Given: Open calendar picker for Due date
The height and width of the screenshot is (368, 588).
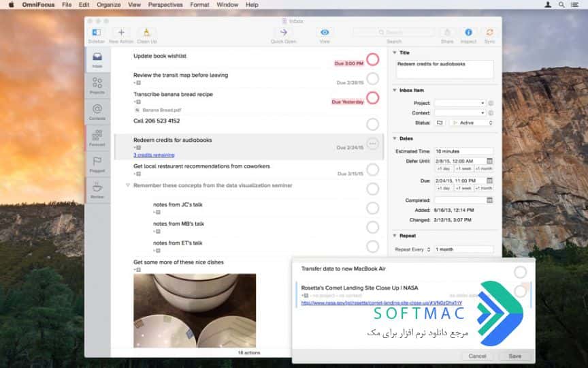Looking at the screenshot, I should coord(489,181).
